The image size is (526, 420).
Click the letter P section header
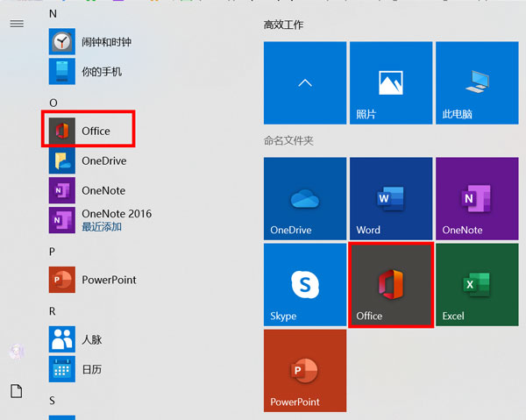(52, 252)
